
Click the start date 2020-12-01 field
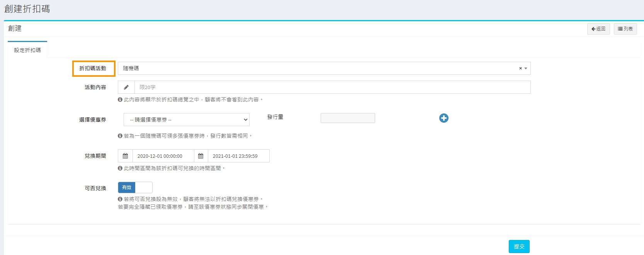click(163, 156)
